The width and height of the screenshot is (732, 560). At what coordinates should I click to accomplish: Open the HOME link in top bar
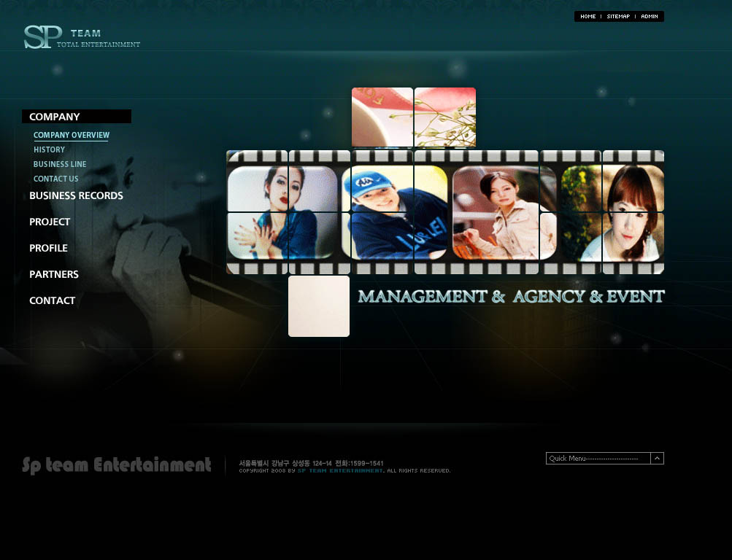(587, 16)
